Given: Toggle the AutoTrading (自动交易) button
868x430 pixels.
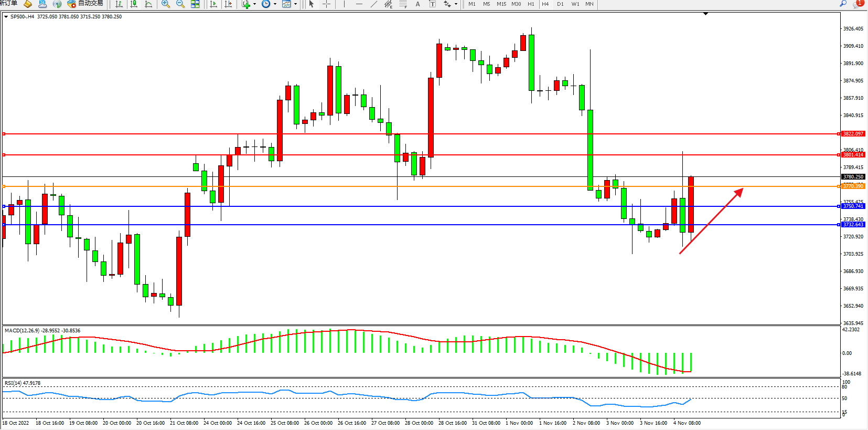Looking at the screenshot, I should pos(85,4).
